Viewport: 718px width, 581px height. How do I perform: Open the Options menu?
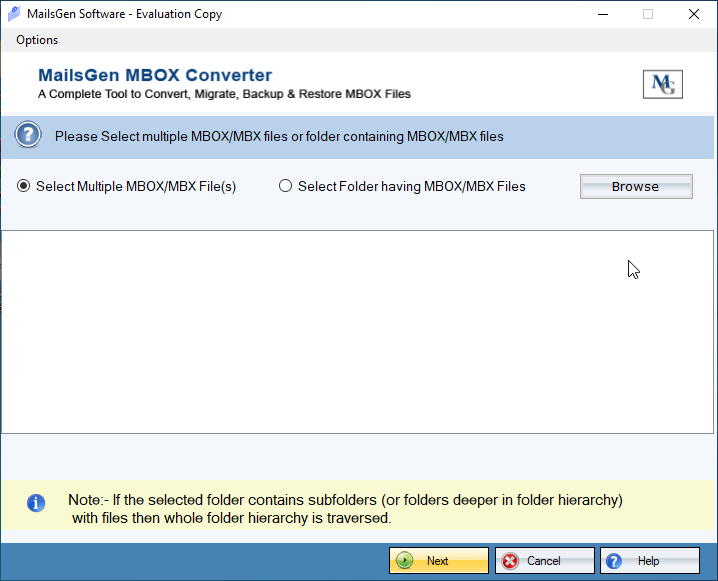[x=37, y=40]
